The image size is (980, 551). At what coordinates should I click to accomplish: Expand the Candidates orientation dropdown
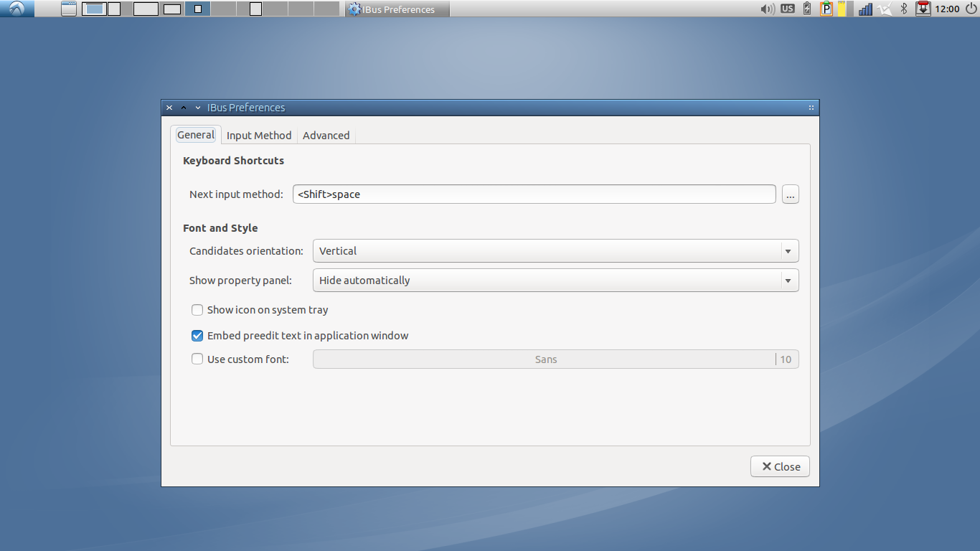tap(555, 251)
